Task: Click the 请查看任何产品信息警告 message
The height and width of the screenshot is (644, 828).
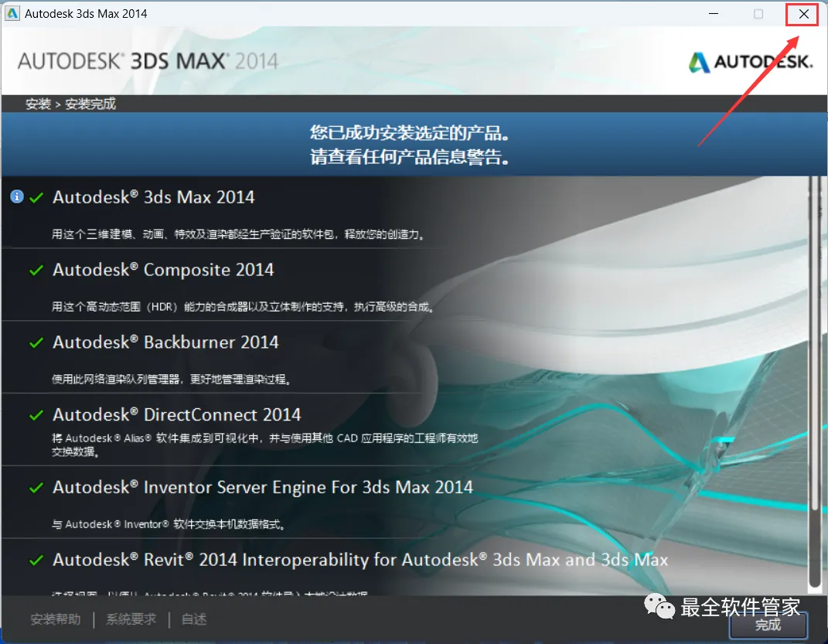Action: coord(410,157)
